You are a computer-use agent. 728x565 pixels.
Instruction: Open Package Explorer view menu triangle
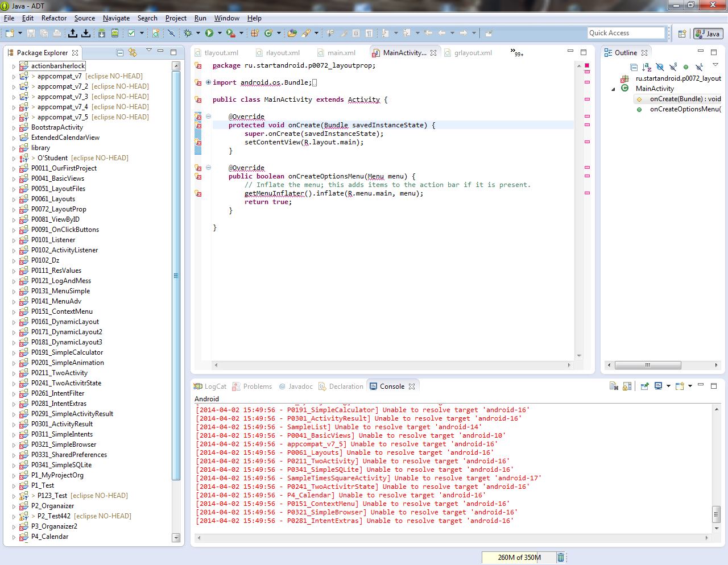click(x=149, y=51)
